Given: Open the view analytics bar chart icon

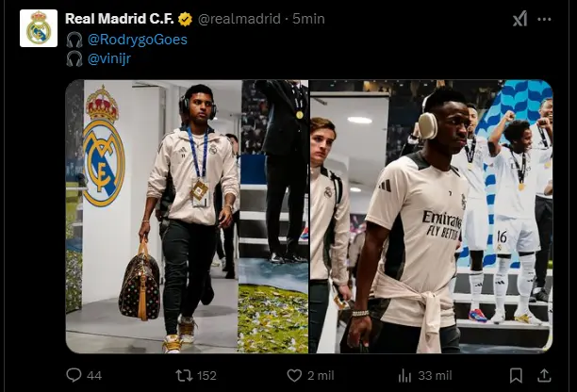Looking at the screenshot, I should (404, 375).
